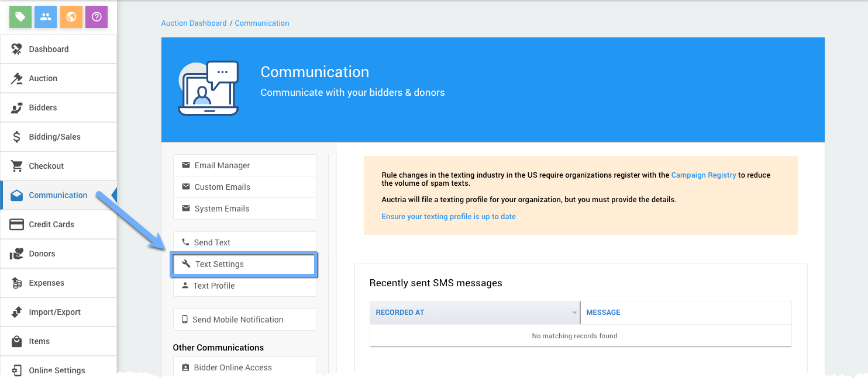Click the green tag icon button
The height and width of the screenshot is (392, 868).
(x=20, y=17)
